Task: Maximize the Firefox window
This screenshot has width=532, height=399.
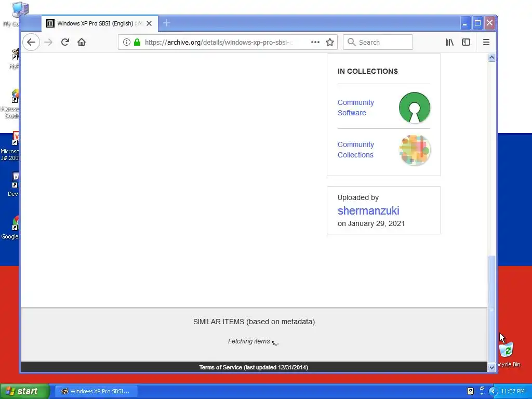Action: coord(477,23)
